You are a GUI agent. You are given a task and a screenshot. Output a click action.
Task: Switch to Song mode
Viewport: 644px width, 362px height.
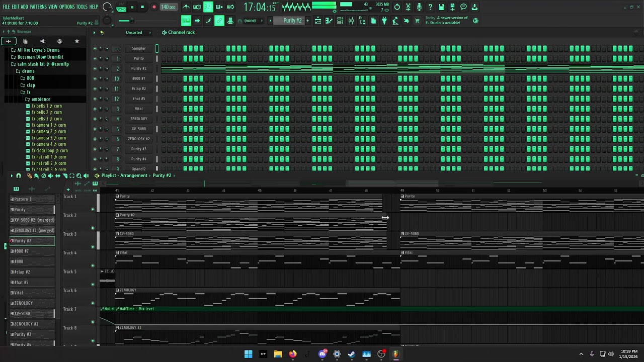(121, 10)
